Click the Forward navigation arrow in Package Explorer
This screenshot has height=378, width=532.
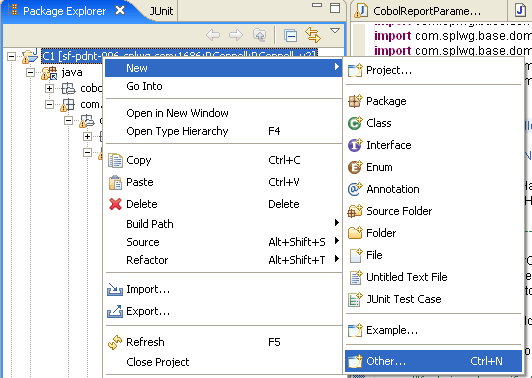point(236,35)
